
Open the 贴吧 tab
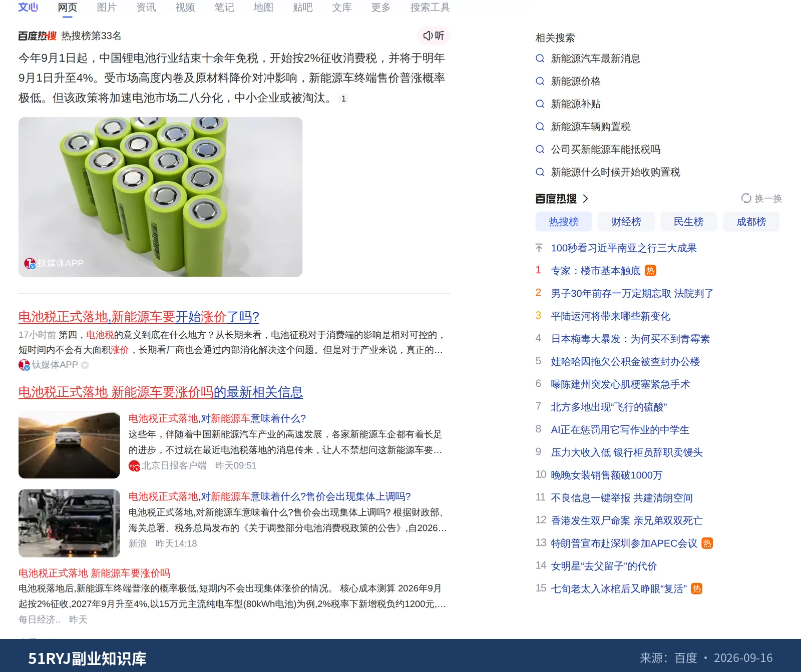[x=303, y=8]
